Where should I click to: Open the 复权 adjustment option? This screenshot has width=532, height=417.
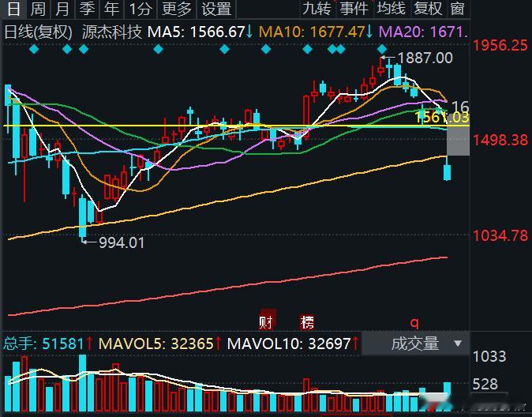point(428,8)
